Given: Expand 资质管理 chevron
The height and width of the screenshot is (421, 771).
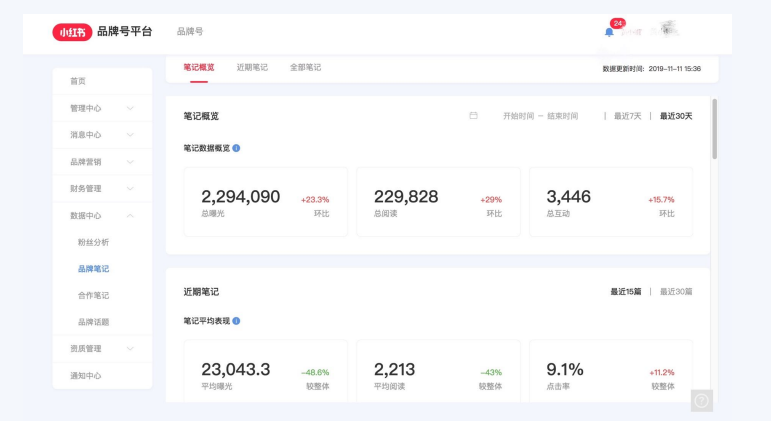Looking at the screenshot, I should click(x=130, y=348).
